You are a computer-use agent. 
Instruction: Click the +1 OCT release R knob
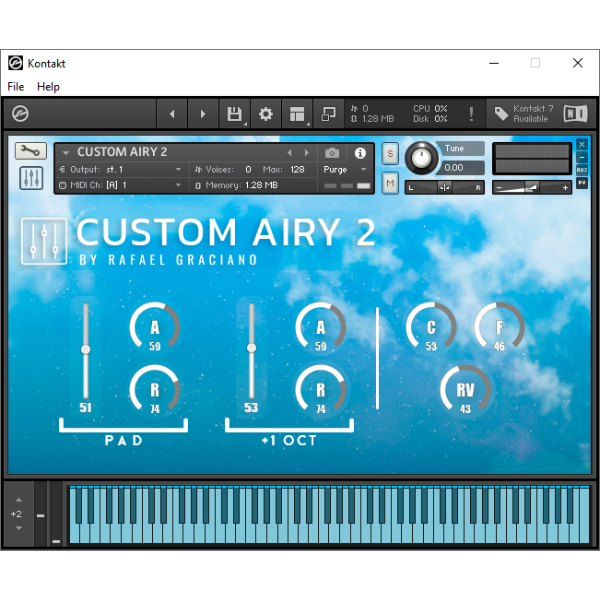click(x=321, y=390)
